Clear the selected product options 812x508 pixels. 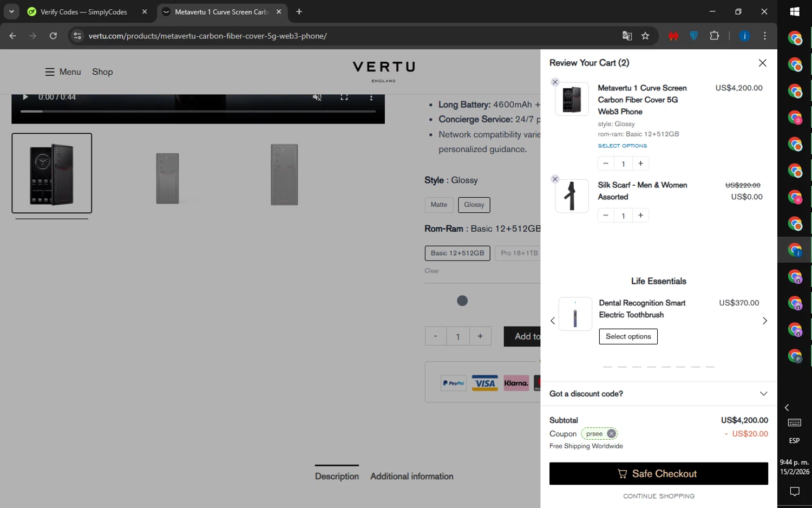(431, 271)
